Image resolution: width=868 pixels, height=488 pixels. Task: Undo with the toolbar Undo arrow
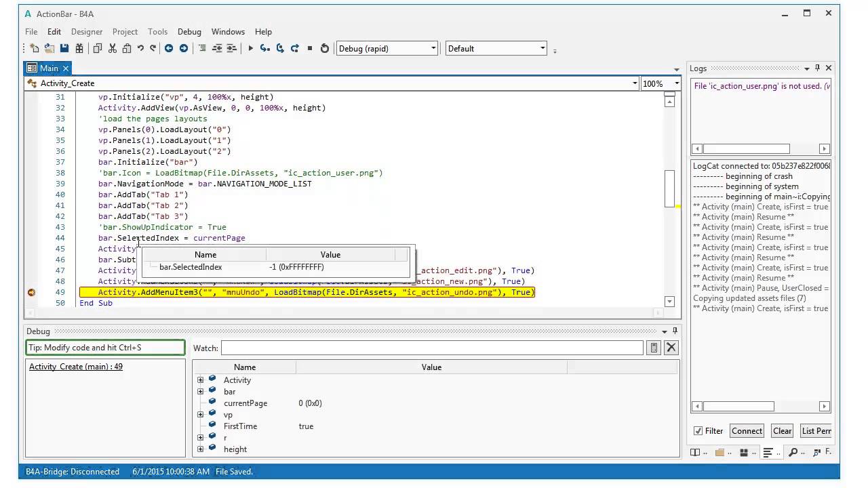coord(140,48)
